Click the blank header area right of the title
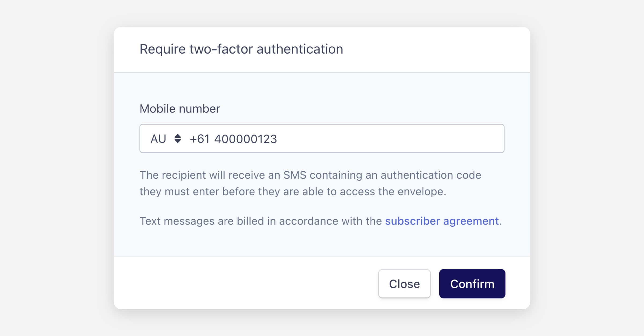Screen dimensions: 644x336 443,49
